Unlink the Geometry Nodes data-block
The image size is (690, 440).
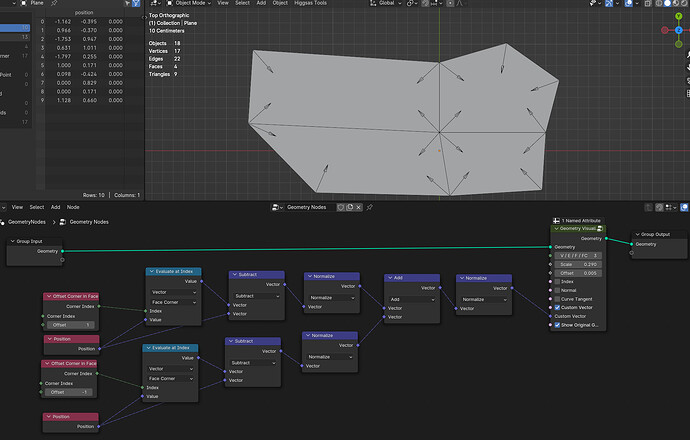[x=359, y=207]
